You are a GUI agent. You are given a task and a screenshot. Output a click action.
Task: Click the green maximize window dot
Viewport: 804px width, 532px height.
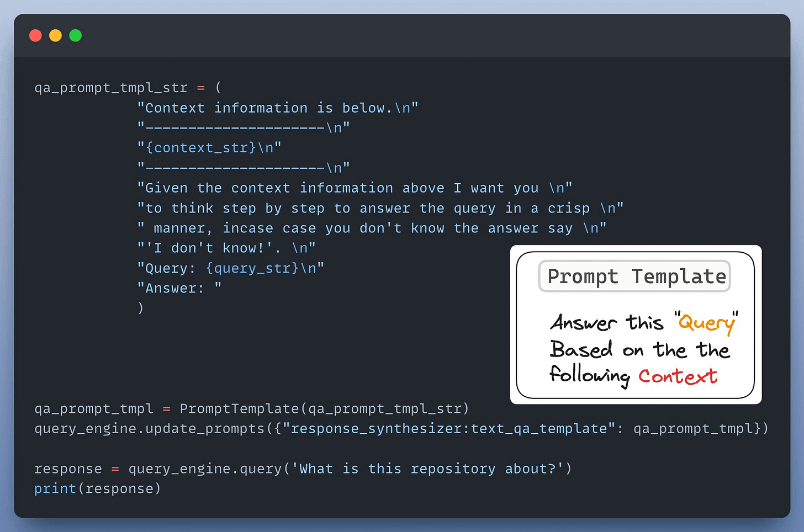click(75, 36)
